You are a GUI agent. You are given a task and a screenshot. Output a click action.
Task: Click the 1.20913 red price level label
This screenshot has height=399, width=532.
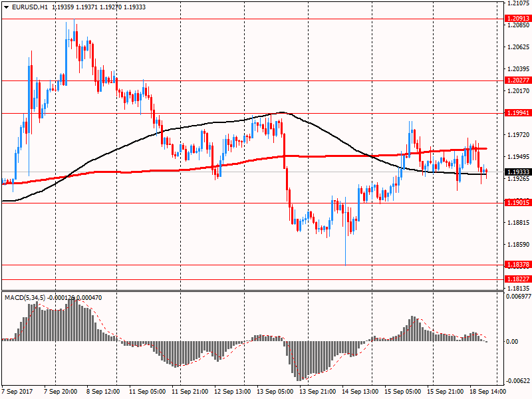[x=518, y=19]
